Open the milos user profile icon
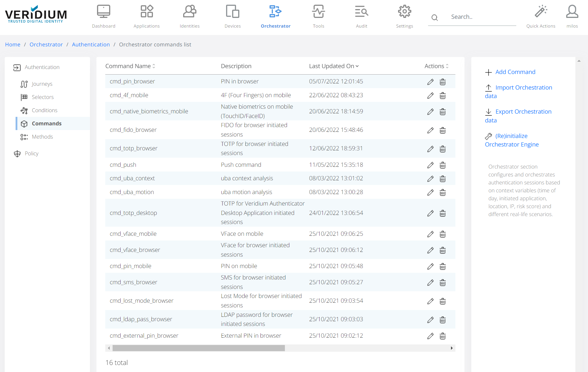 pos(572,12)
